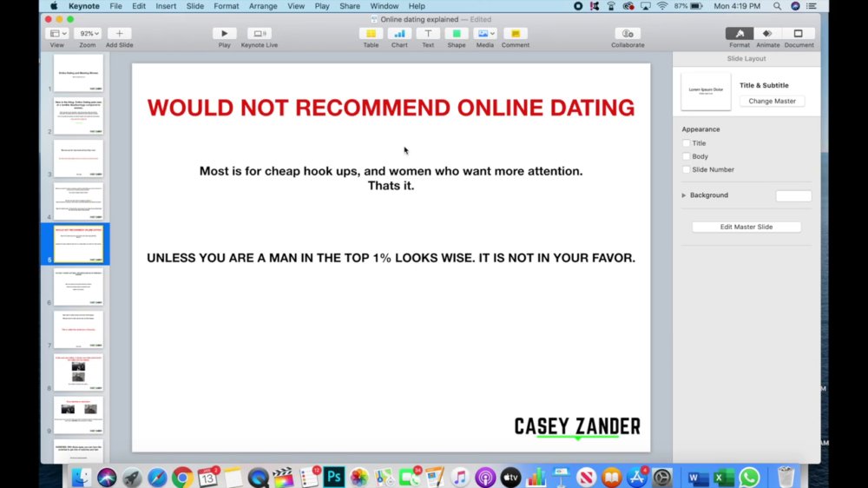This screenshot has width=868, height=488.
Task: Select slide 8 thumbnail with photos
Action: click(78, 373)
